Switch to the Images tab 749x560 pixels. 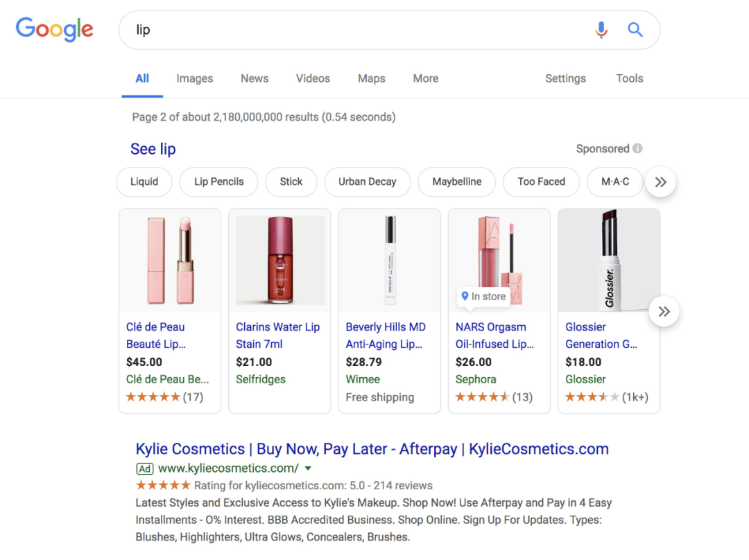[x=194, y=78]
